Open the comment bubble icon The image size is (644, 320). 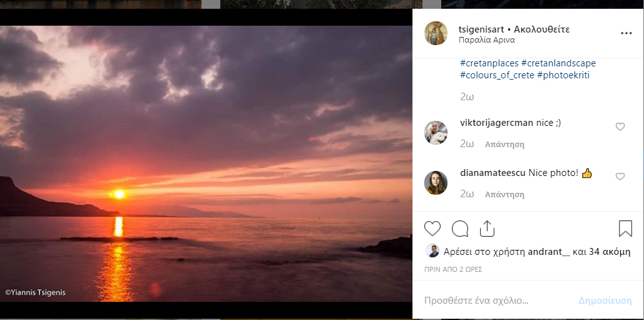pyautogui.click(x=460, y=229)
